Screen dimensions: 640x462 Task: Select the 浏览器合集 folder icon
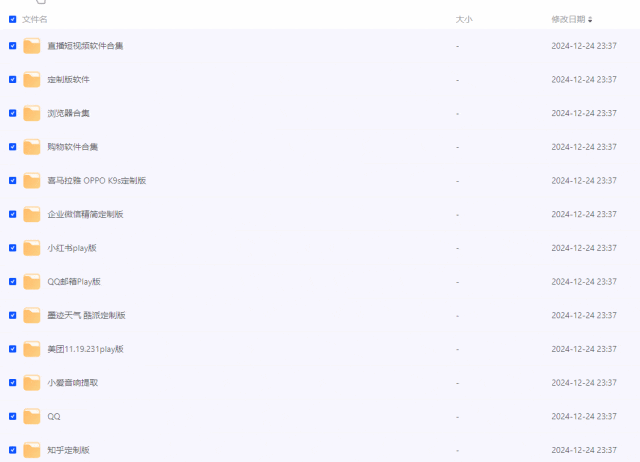coord(31,113)
